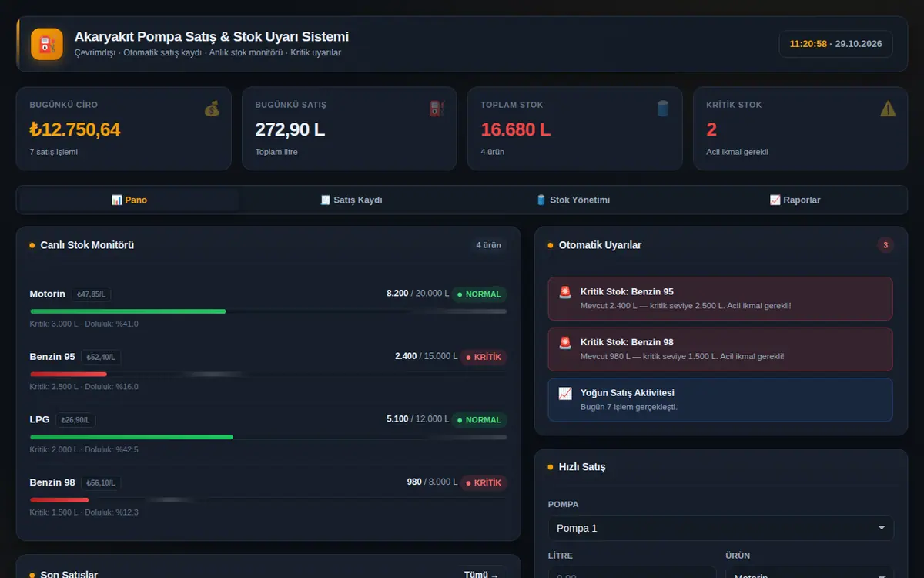The image size is (924, 578).
Task: Click the "Yoğun Satış Aktivitesi" alert title
Action: click(x=628, y=393)
